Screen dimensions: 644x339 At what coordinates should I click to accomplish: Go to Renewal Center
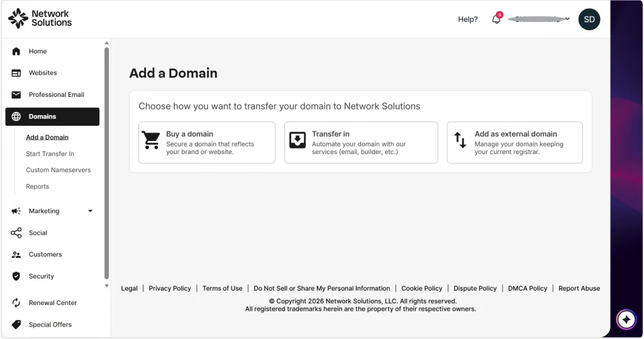53,303
